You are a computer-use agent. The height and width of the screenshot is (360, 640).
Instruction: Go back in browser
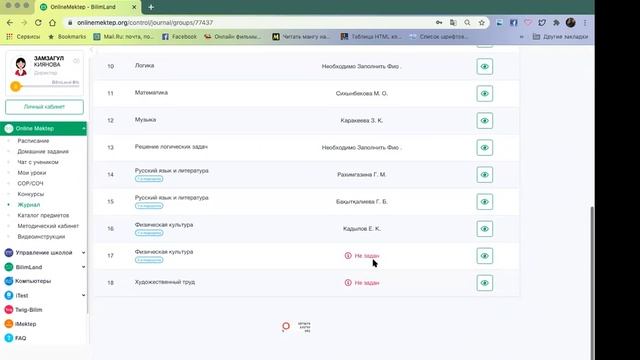click(x=10, y=23)
